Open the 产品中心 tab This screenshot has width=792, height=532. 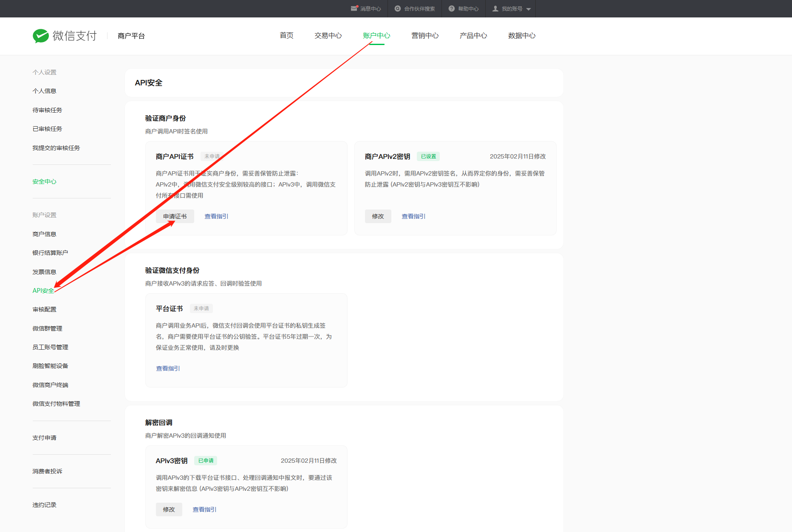coord(473,36)
